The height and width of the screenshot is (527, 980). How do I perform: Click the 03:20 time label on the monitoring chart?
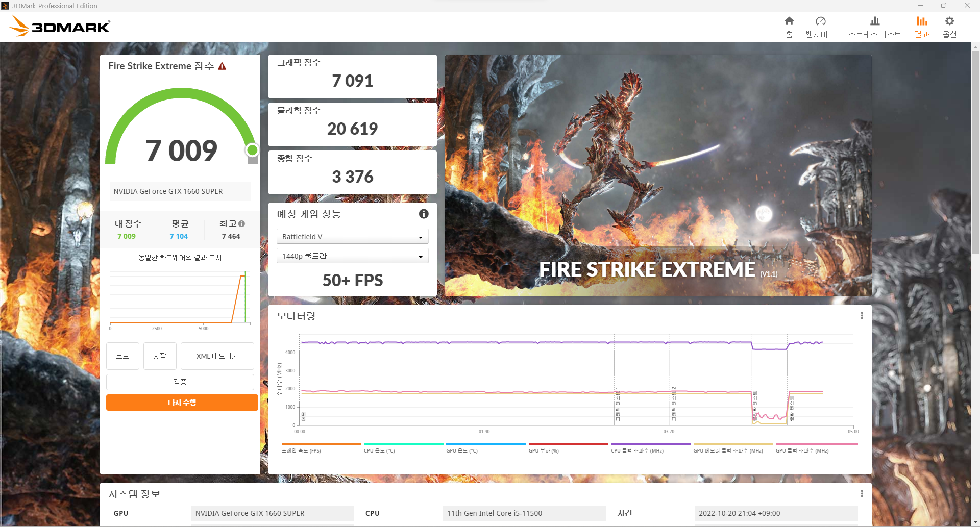669,432
